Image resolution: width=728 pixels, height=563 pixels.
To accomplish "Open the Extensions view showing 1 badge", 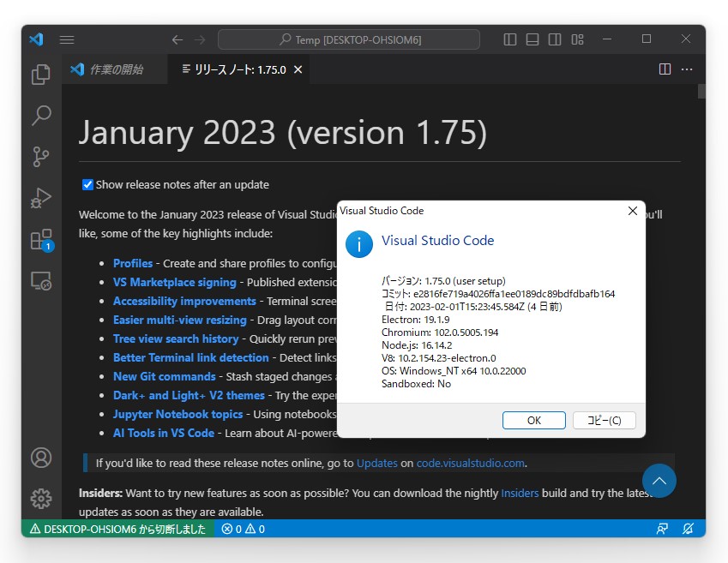I will (40, 238).
